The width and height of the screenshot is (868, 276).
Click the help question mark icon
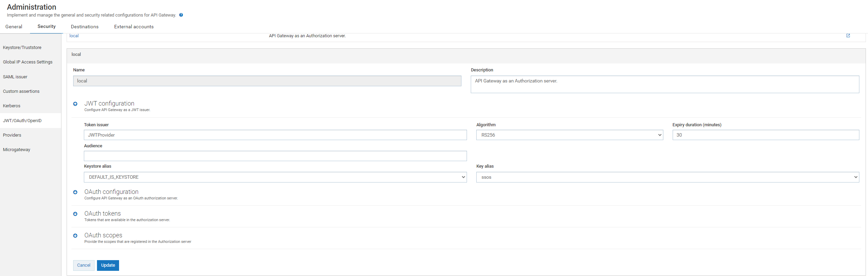click(x=181, y=15)
